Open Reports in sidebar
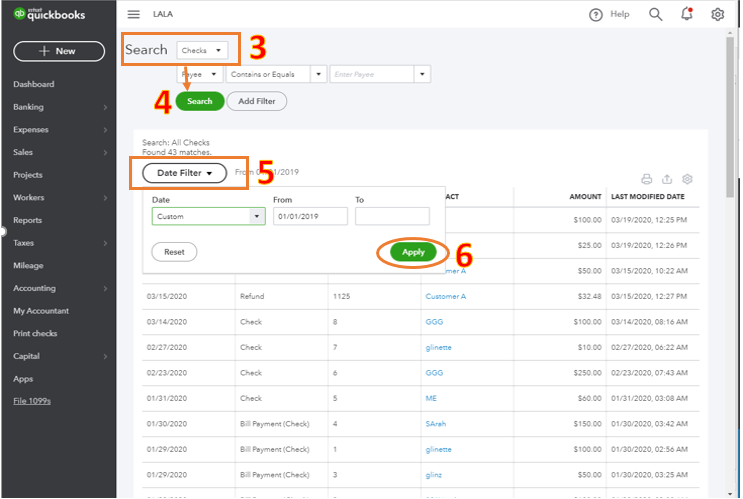 [27, 220]
